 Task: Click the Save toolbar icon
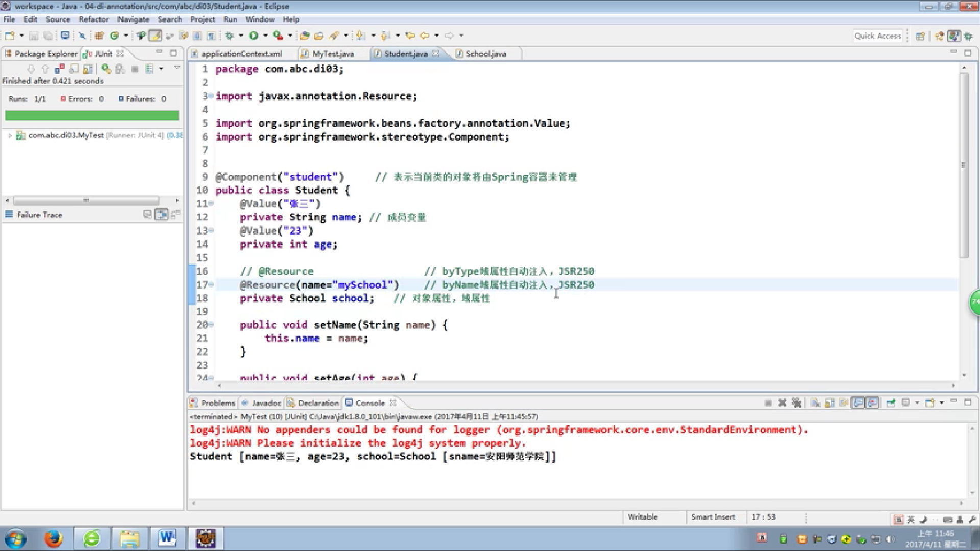pos(34,36)
